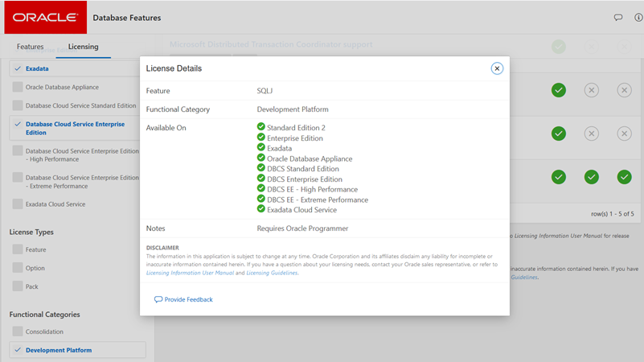This screenshot has width=644, height=362.
Task: Click green check beside Standard Edition 2
Action: coord(261,127)
